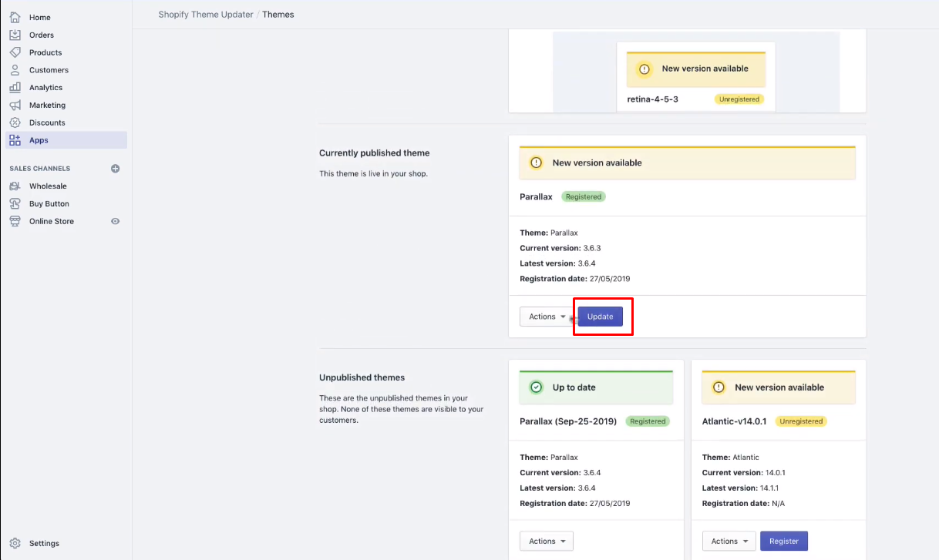This screenshot has width=939, height=560.
Task: Click the Apps grid icon
Action: (15, 140)
